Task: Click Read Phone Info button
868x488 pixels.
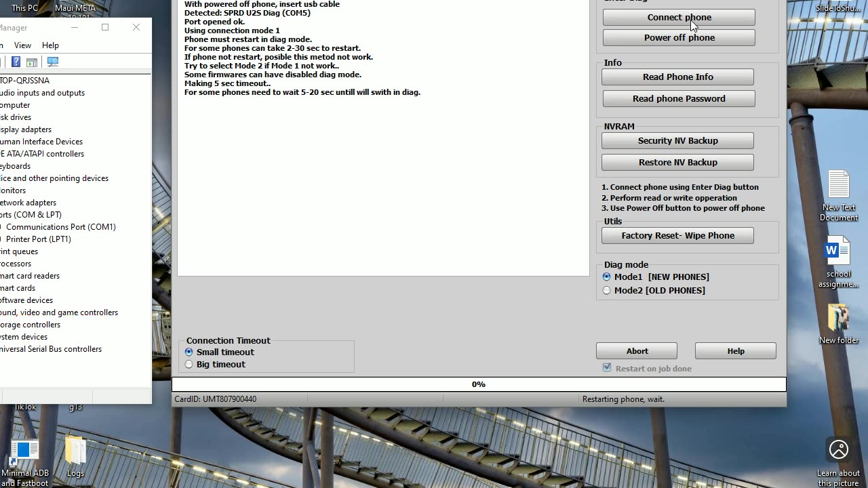Action: click(677, 77)
